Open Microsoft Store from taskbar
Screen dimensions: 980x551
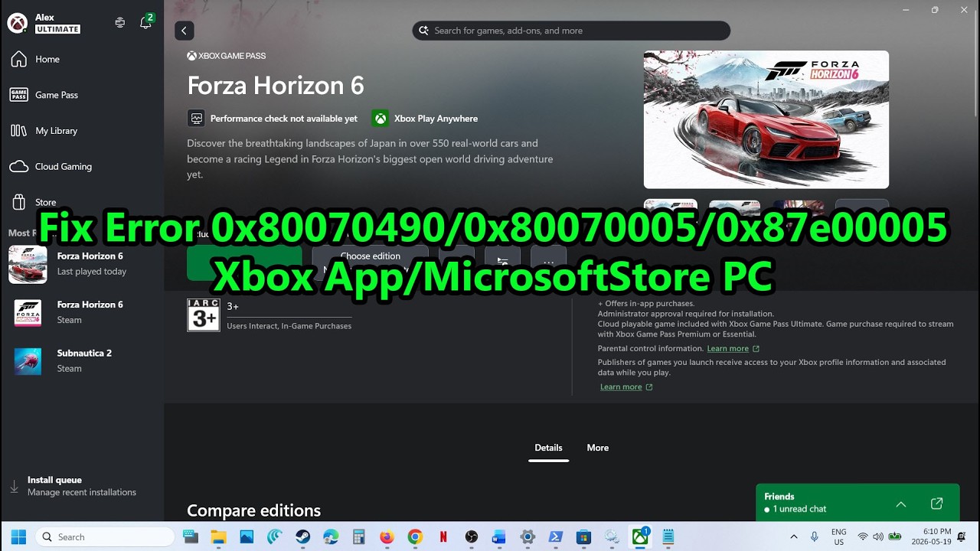coord(583,537)
